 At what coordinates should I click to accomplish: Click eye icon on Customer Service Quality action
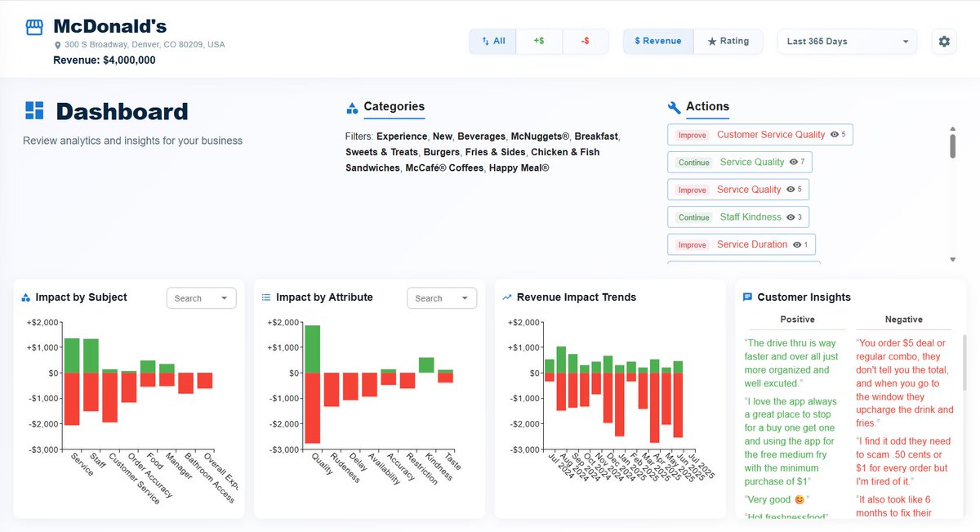point(834,135)
